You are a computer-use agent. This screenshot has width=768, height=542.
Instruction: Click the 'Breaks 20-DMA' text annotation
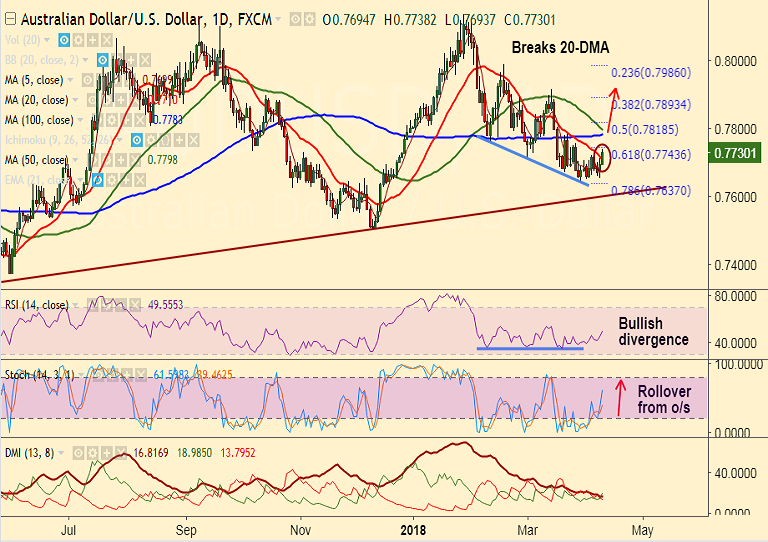pos(560,47)
